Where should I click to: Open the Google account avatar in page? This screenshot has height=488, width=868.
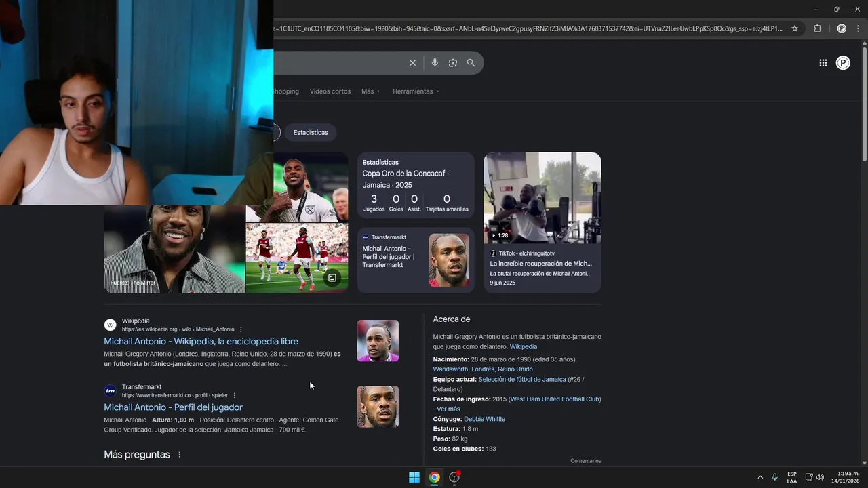(843, 63)
